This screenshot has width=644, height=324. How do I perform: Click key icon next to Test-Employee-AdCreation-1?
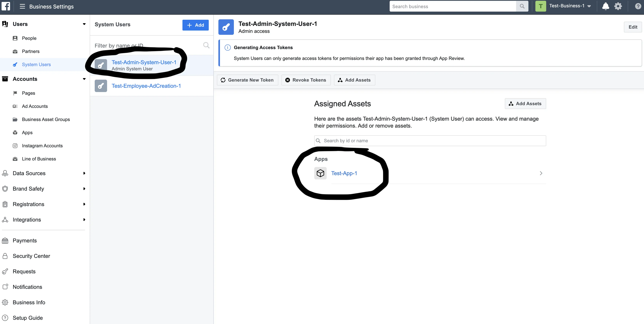tap(101, 86)
